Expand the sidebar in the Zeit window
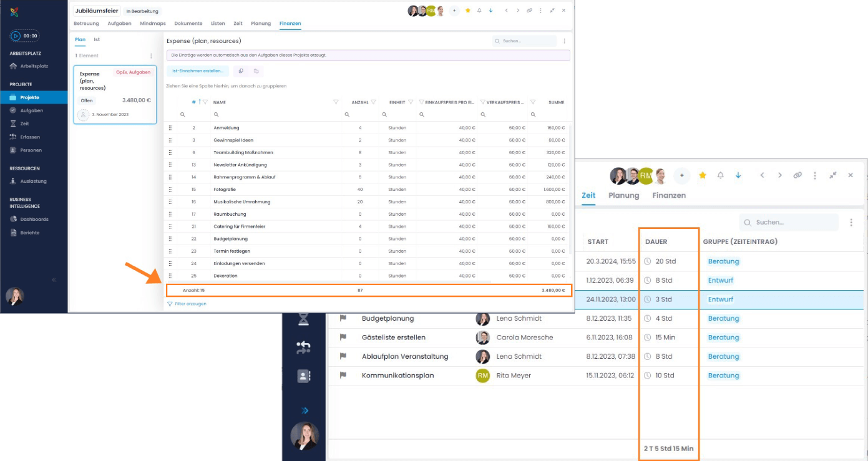This screenshot has height=461, width=868. click(x=304, y=411)
